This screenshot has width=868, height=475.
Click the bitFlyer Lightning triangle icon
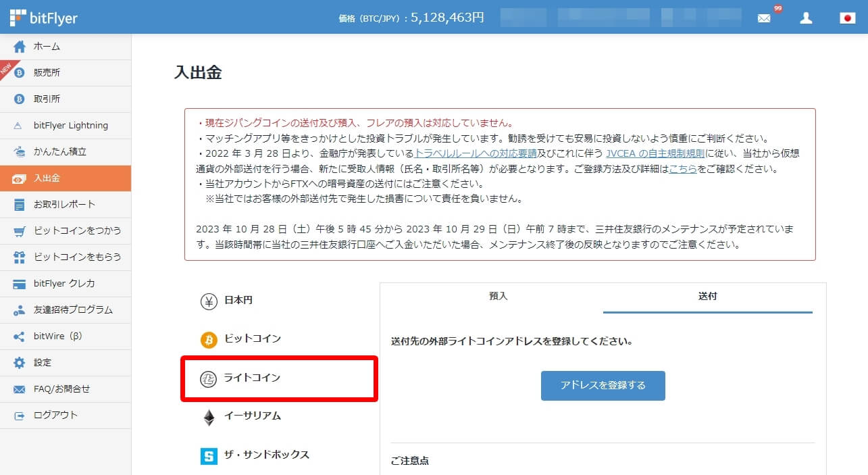click(x=20, y=126)
